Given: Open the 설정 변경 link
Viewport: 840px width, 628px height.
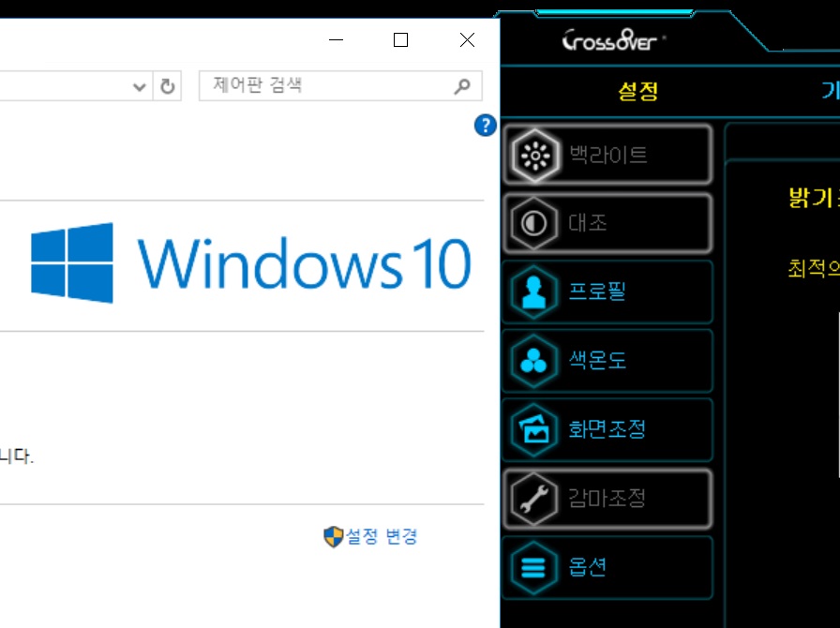Looking at the screenshot, I should coord(382,536).
